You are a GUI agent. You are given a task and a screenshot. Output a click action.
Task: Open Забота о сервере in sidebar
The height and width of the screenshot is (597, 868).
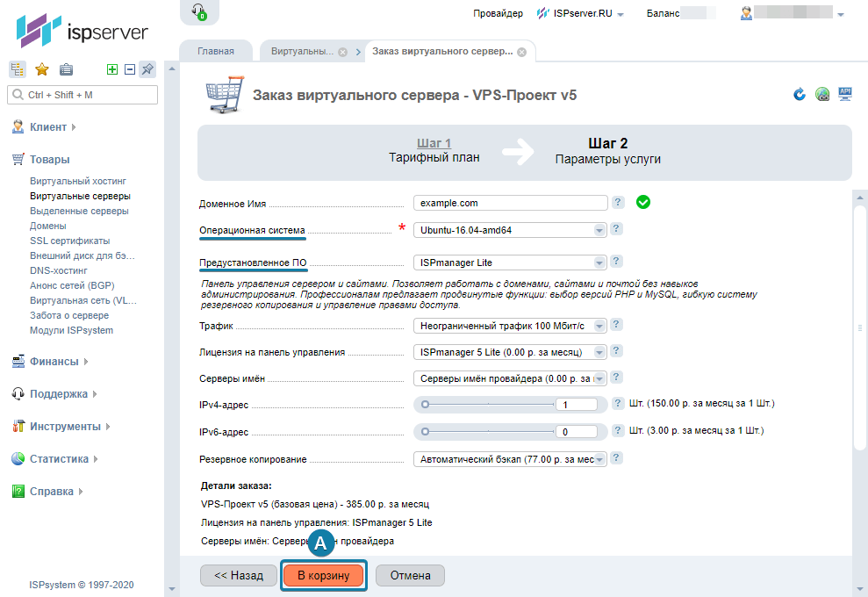click(x=69, y=316)
